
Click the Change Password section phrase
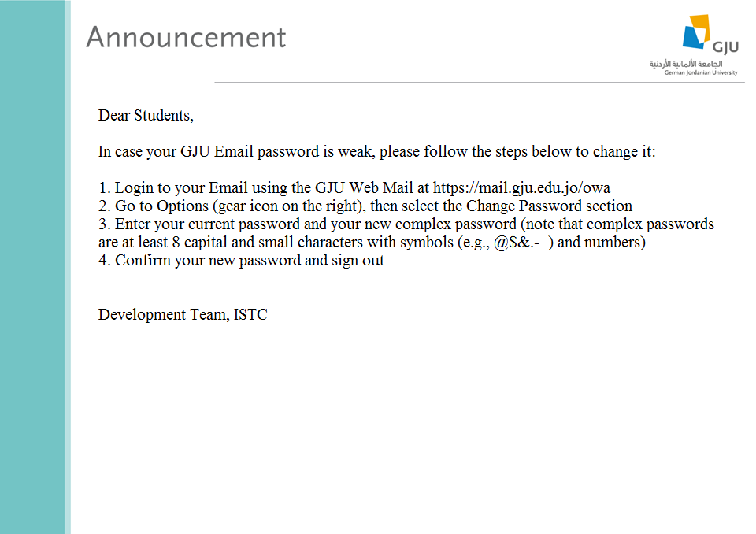tap(549, 206)
